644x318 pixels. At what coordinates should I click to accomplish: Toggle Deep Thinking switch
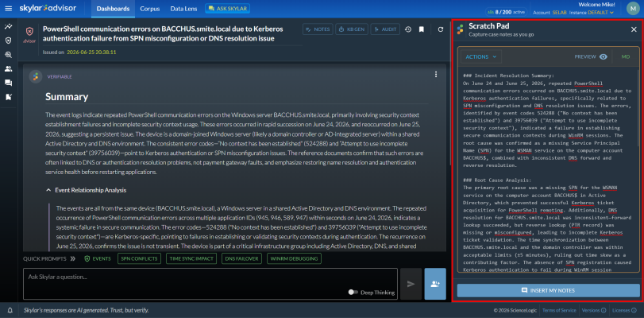point(353,292)
